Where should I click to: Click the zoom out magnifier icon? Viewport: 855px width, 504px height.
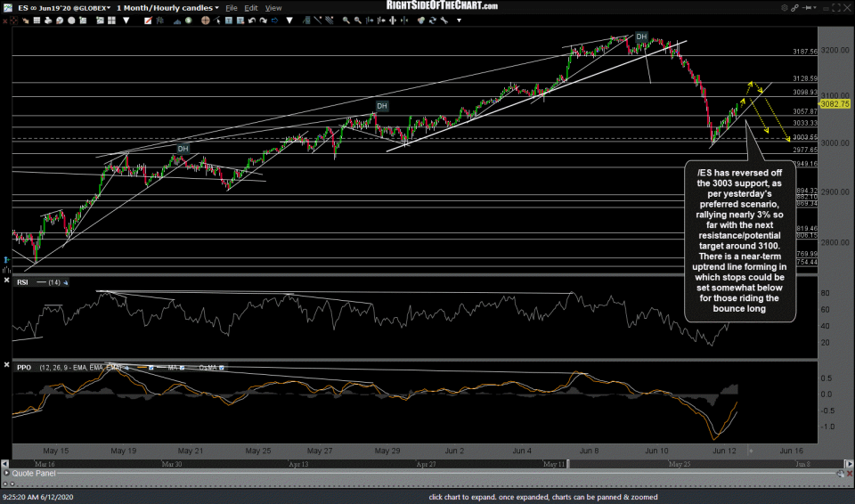358,20
